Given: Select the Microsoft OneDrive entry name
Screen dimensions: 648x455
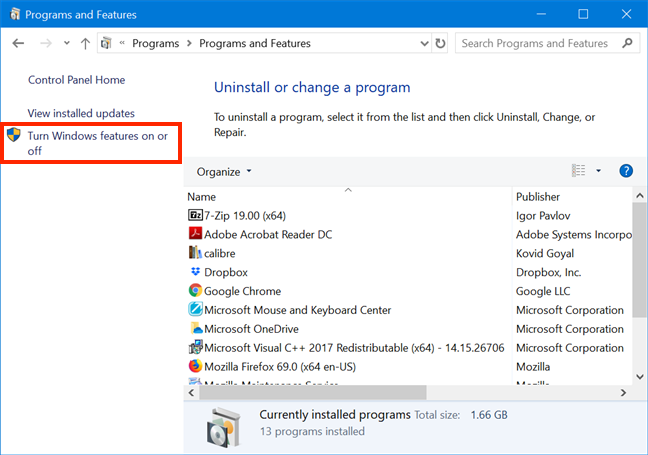Looking at the screenshot, I should point(251,329).
